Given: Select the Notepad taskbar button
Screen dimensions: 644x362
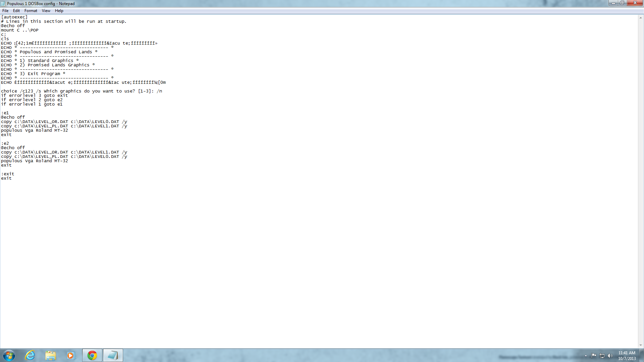Looking at the screenshot, I should click(113, 355).
